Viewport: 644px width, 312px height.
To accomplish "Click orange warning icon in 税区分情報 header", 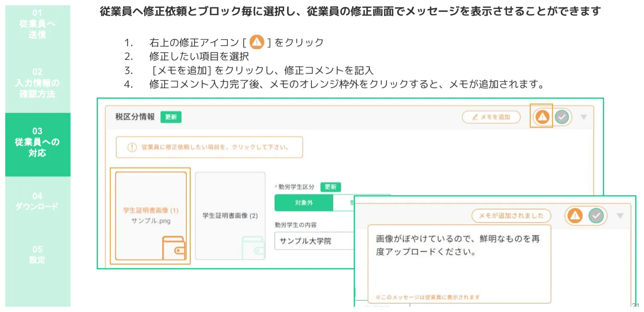I will pos(542,117).
